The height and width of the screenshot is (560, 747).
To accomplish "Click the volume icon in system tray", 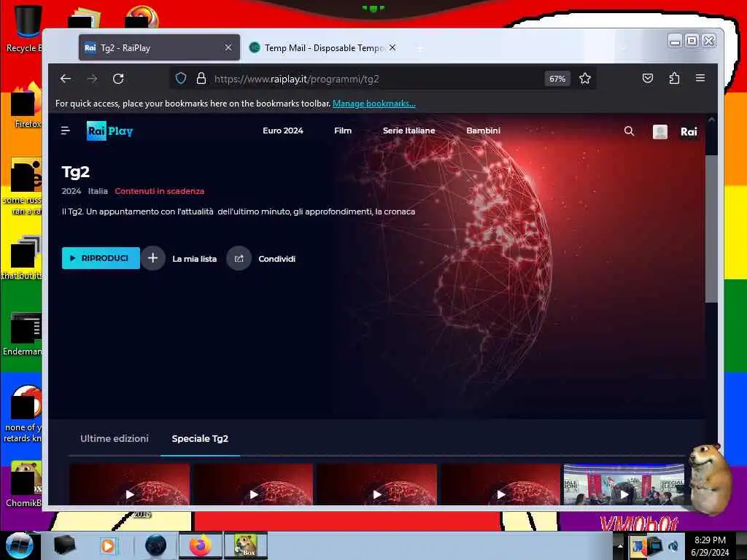I will pyautogui.click(x=673, y=545).
